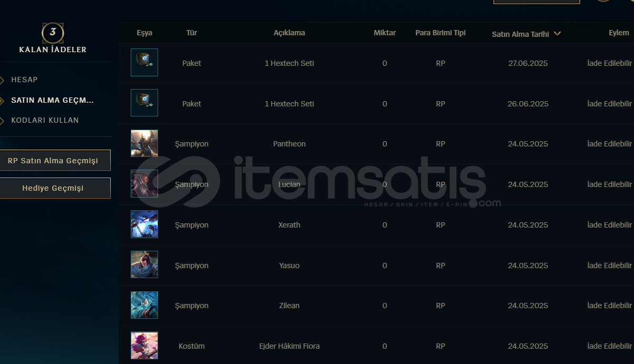Image resolution: width=634 pixels, height=364 pixels.
Task: Click the Hextech Seti icon dated 26.06.2025
Action: click(144, 103)
